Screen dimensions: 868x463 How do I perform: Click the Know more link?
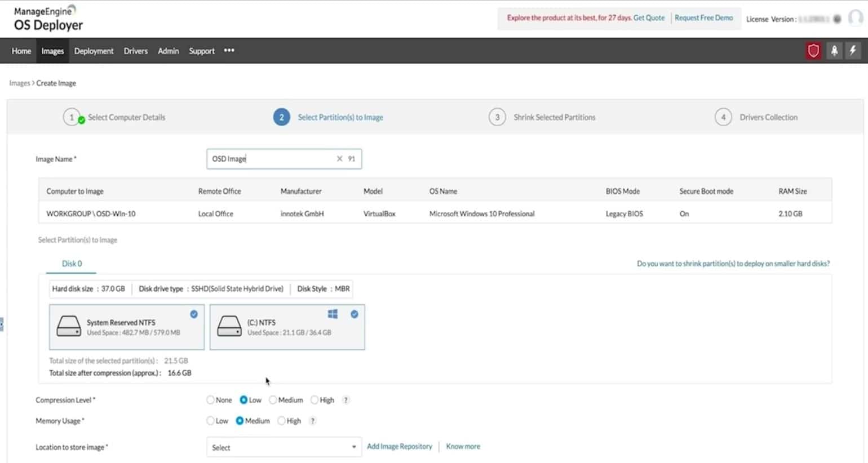tap(463, 446)
